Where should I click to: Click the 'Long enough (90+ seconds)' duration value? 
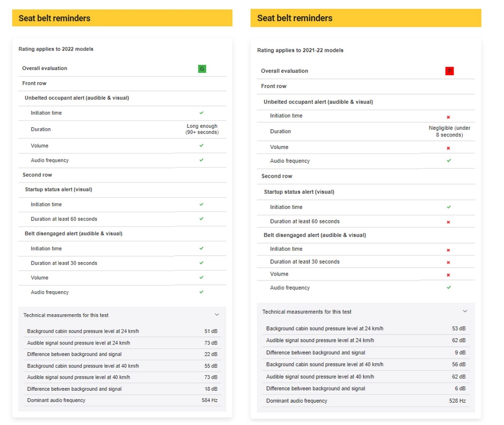(x=202, y=129)
